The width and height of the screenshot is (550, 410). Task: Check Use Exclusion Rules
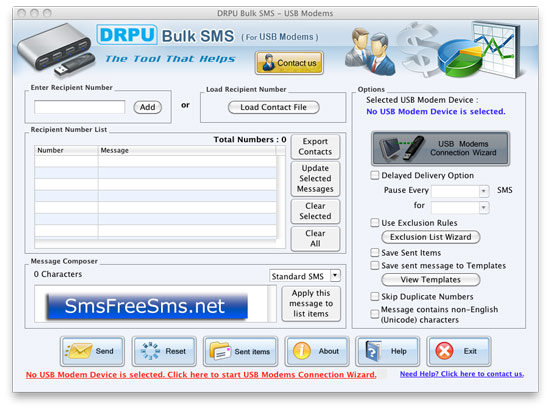coord(375,223)
